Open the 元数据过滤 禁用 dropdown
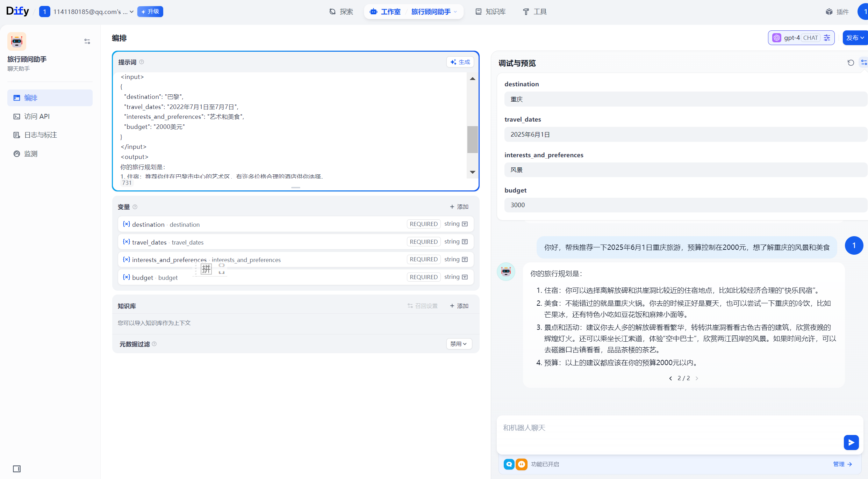This screenshot has height=479, width=868. pyautogui.click(x=459, y=344)
